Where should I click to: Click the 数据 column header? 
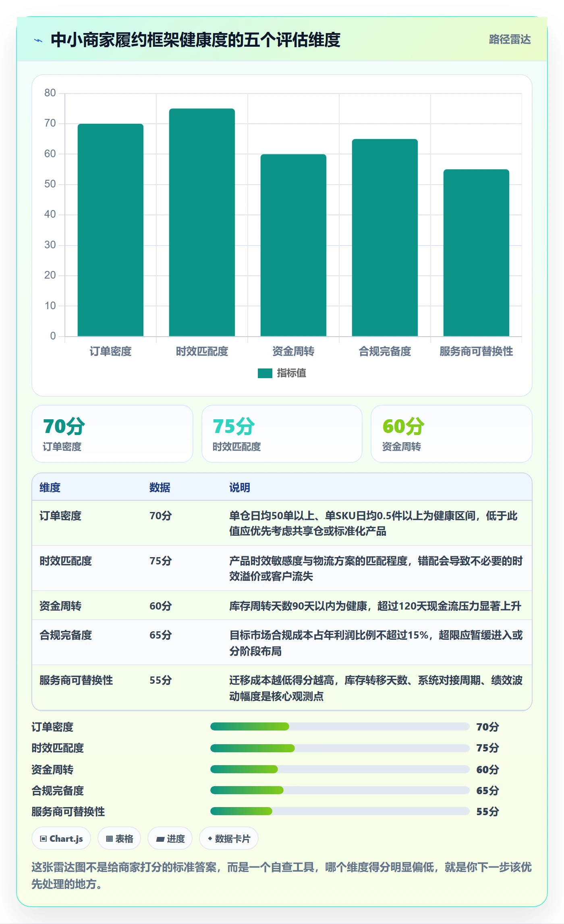pos(160,487)
